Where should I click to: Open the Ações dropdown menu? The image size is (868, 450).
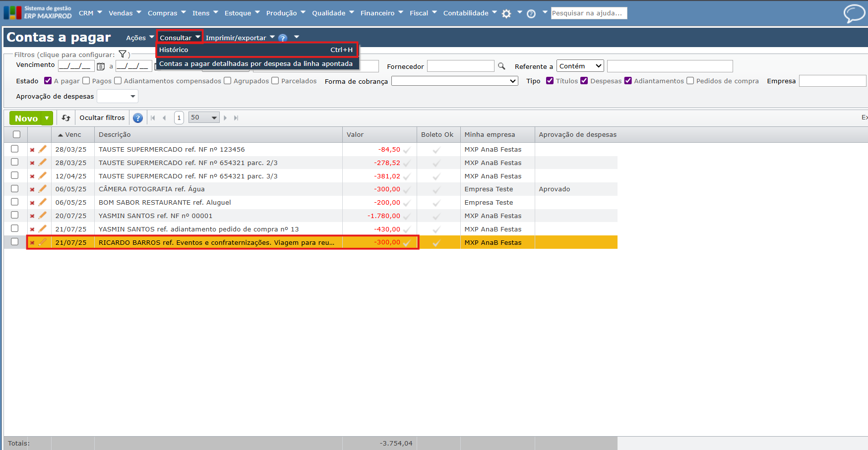coord(140,38)
